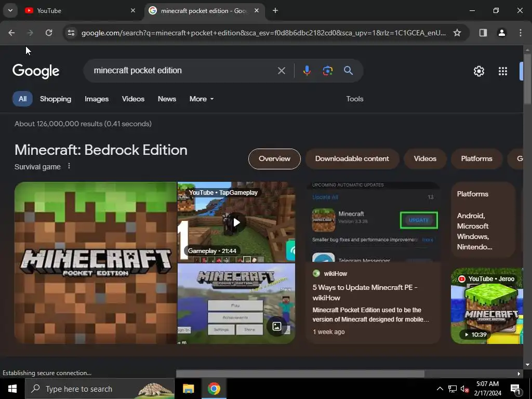
Task: Play the Jeroo YouTube video thumbnail
Action: click(x=487, y=306)
